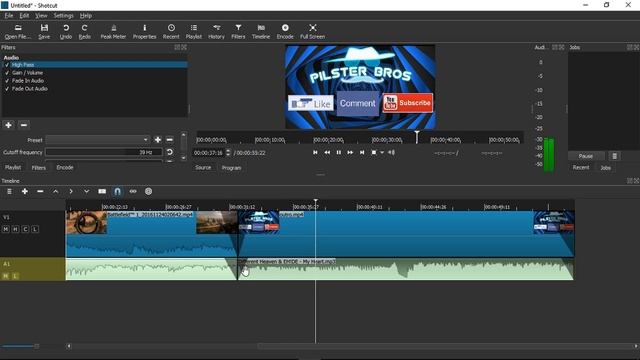Uncheck the Gain / Volume filter

point(7,73)
